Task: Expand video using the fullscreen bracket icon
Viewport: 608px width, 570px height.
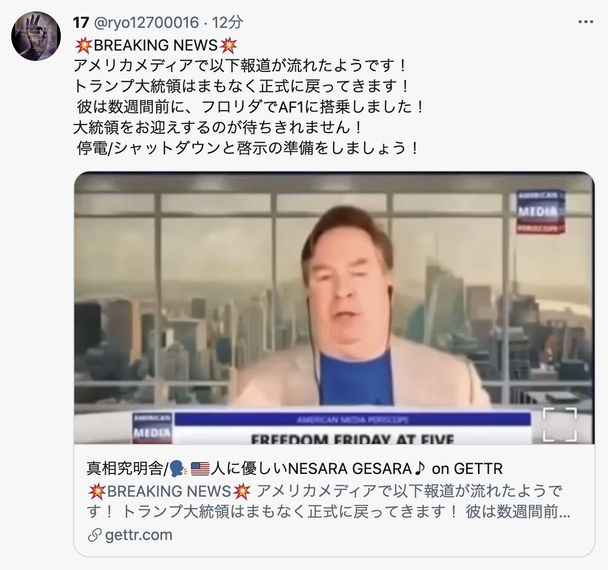Action: 560,424
